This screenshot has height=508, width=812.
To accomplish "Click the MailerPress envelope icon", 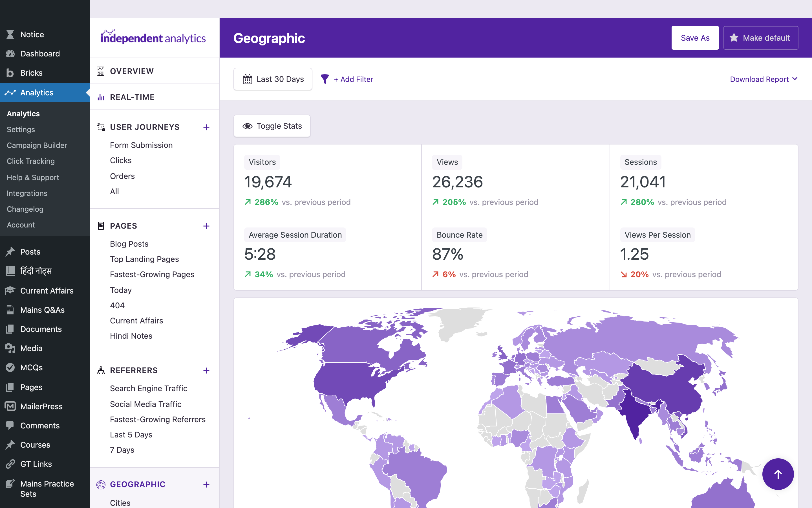I will (x=10, y=406).
